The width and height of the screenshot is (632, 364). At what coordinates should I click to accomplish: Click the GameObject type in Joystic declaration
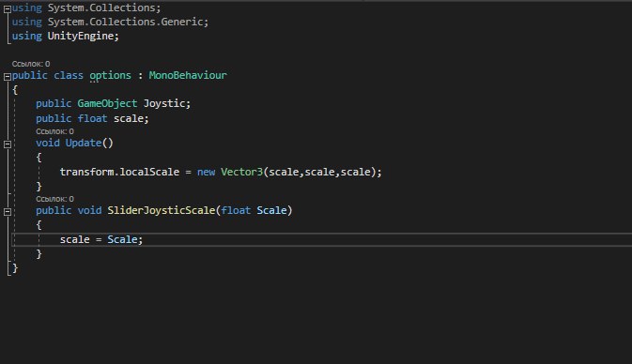(x=107, y=103)
